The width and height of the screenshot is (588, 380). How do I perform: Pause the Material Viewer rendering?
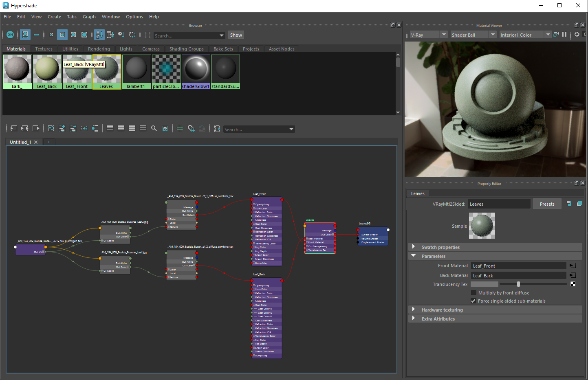click(564, 35)
